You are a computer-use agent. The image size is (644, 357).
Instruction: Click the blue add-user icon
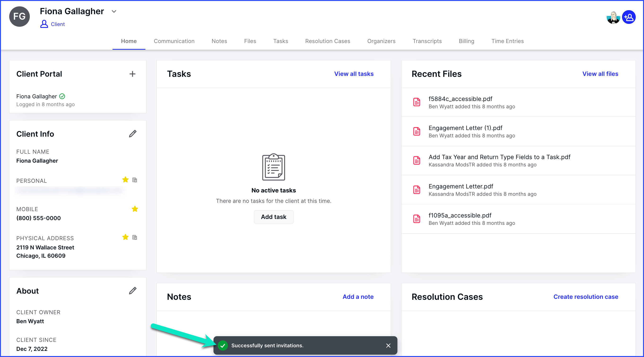tap(629, 17)
